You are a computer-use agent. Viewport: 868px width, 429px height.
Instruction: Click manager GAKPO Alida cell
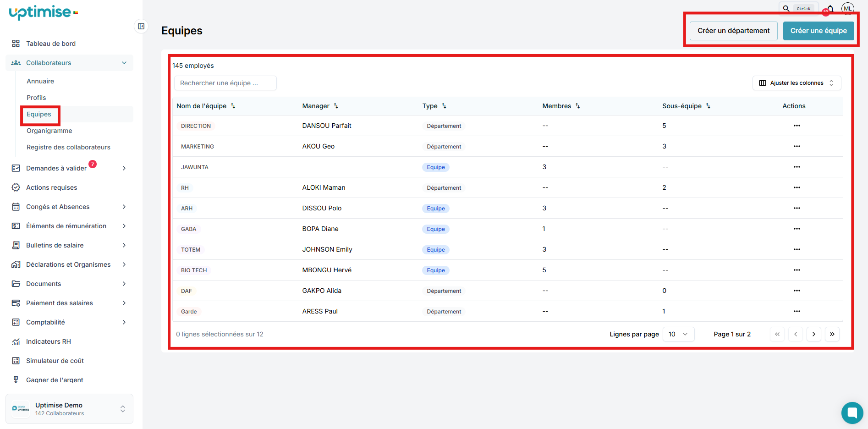tap(322, 291)
